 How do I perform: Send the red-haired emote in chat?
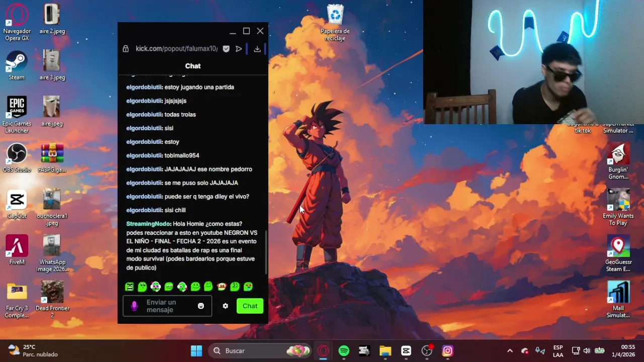221,287
